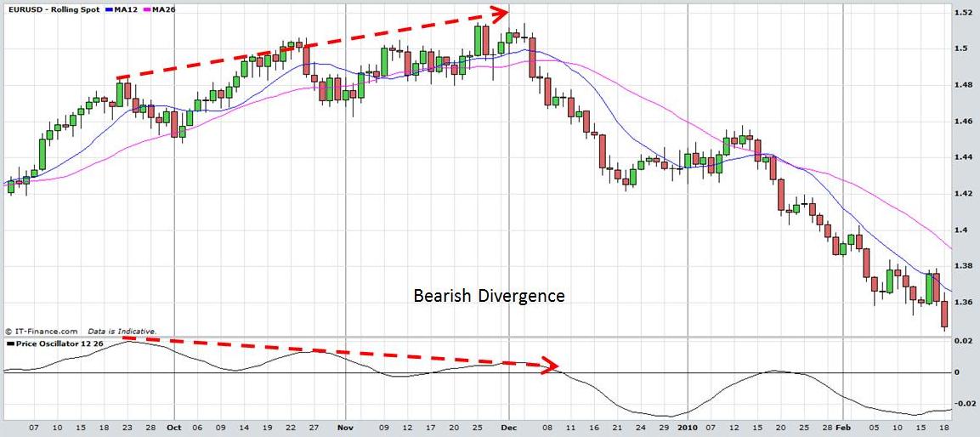Click the 1.44 price axis label
Image resolution: width=980 pixels, height=437 pixels.
[x=963, y=157]
